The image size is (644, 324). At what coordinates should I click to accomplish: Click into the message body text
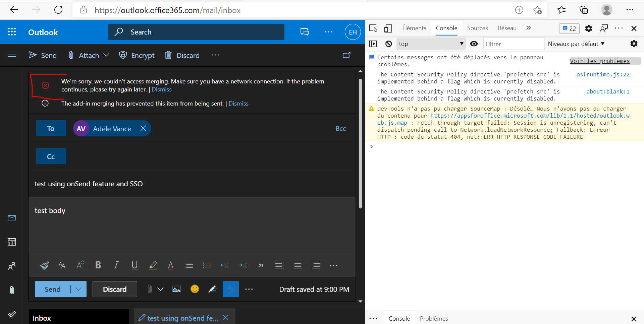50,211
